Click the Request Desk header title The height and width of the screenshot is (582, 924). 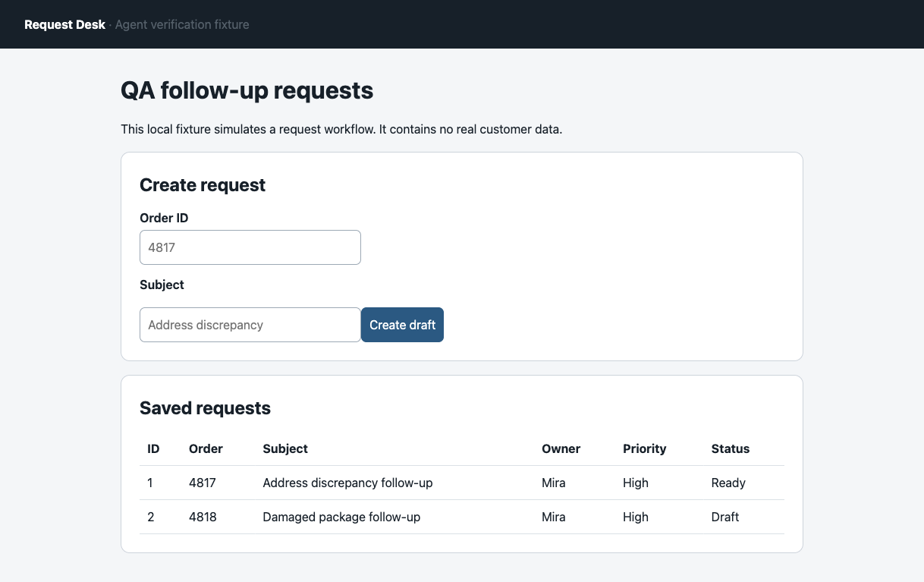click(64, 24)
